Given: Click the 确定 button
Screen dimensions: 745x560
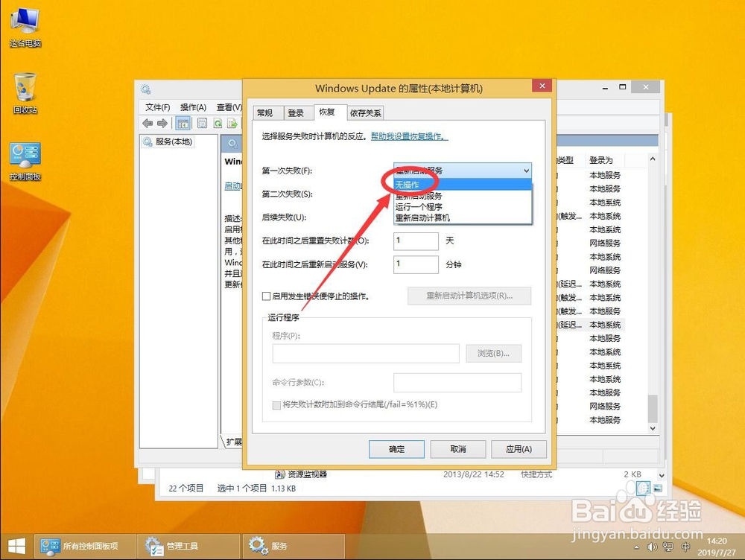Looking at the screenshot, I should 396,449.
